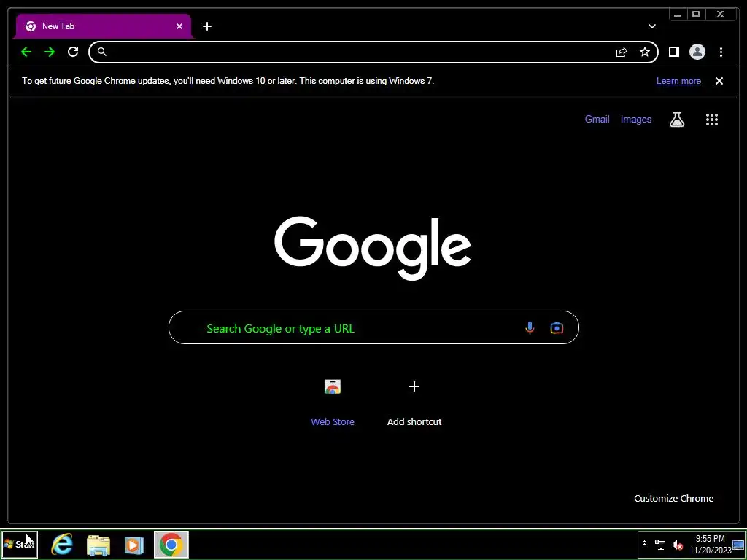Bookmark this tab with the star icon
The height and width of the screenshot is (560, 747).
click(645, 52)
